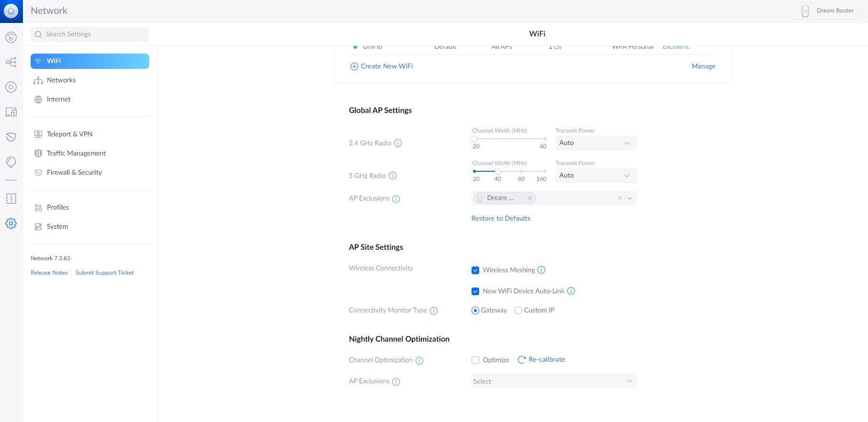Set 5 GHz channel width slider to 80
Viewport: 868px width, 422px height.
pos(521,171)
